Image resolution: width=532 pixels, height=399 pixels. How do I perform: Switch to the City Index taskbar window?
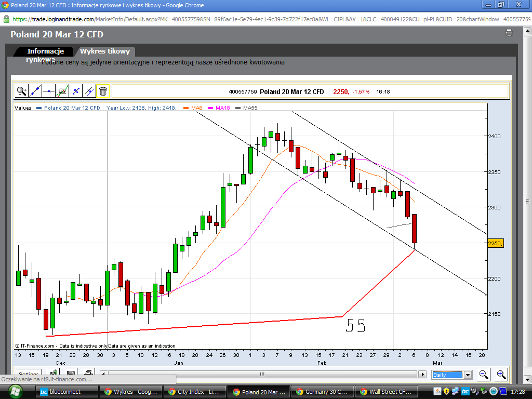click(x=194, y=392)
